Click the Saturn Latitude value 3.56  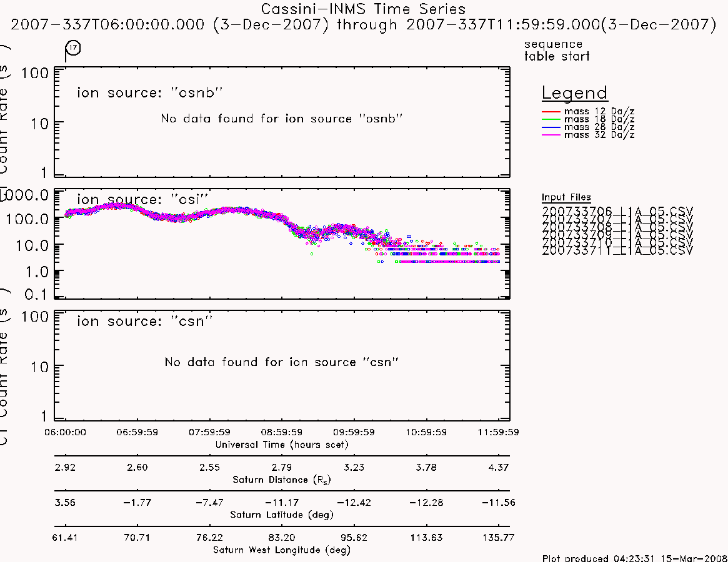coord(65,503)
